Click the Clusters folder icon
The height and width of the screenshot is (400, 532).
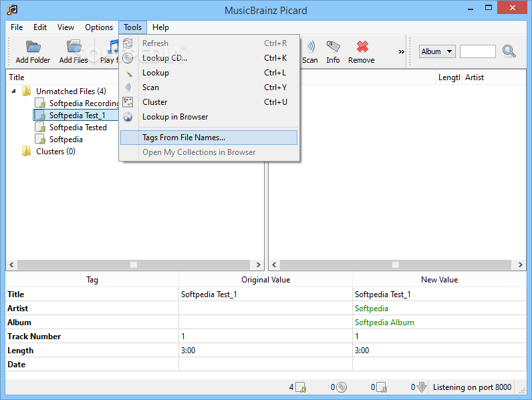click(27, 151)
